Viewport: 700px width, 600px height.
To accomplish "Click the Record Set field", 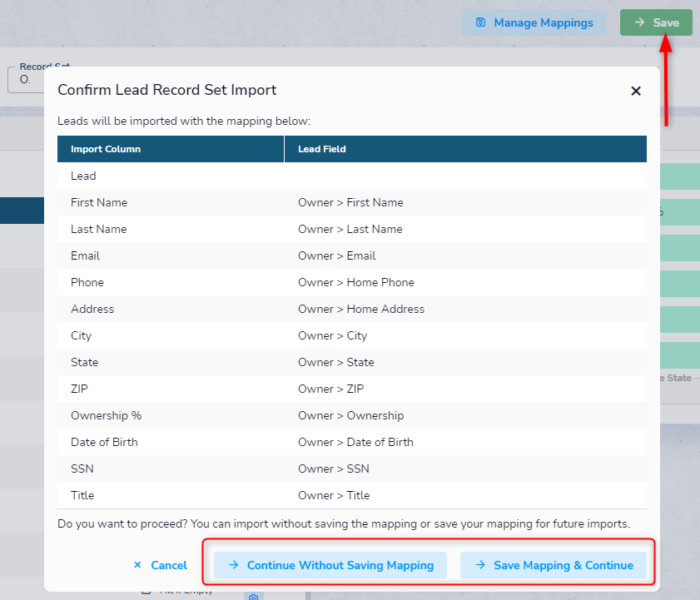I will (26, 79).
